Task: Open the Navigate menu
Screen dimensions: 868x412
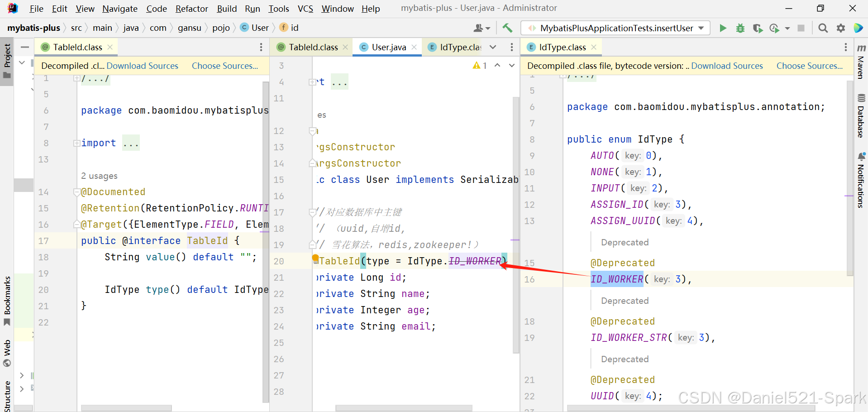Action: click(x=120, y=9)
